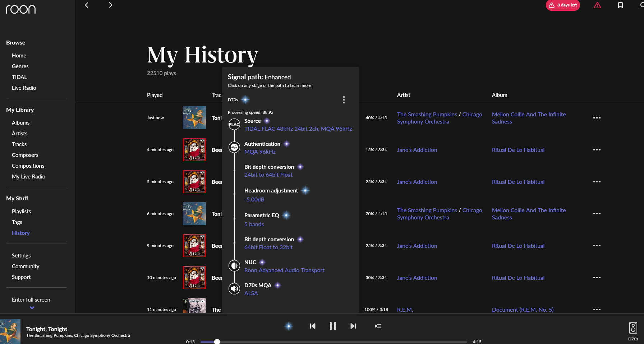Select History under My Stuff

(21, 233)
